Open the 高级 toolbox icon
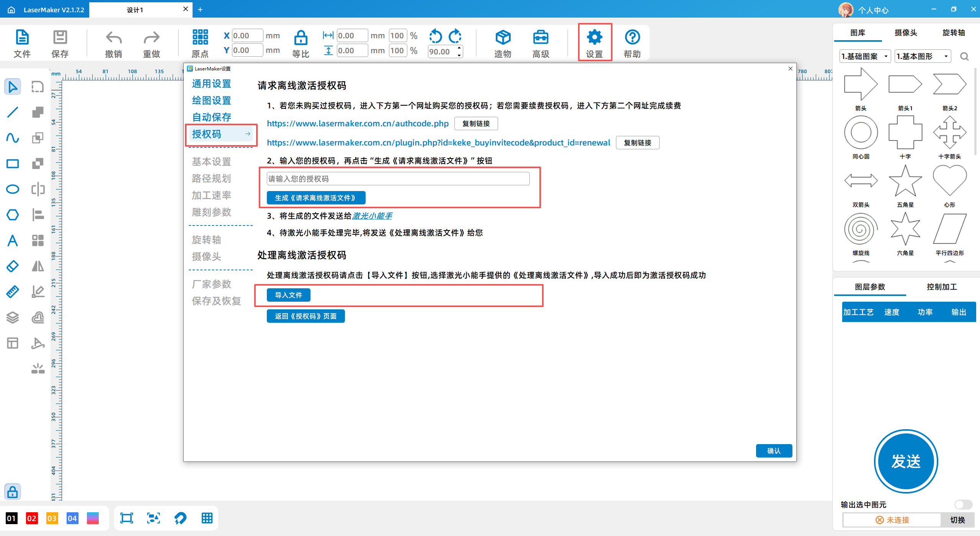Viewport: 980px width, 536px height. (x=541, y=38)
